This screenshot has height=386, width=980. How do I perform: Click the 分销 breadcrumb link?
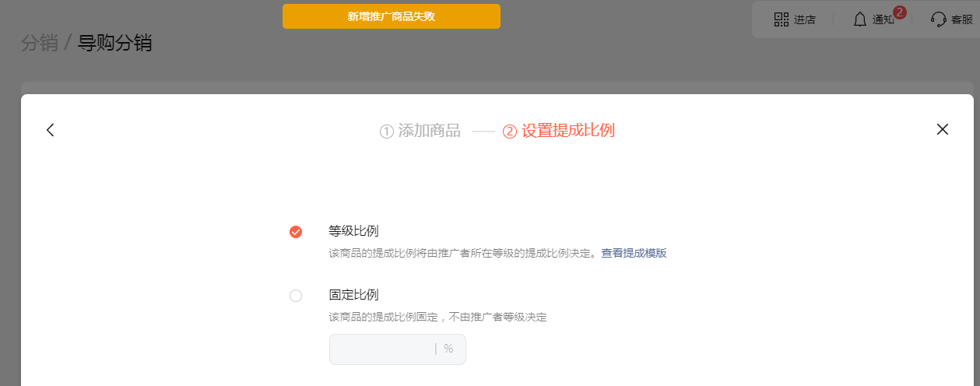click(x=40, y=43)
